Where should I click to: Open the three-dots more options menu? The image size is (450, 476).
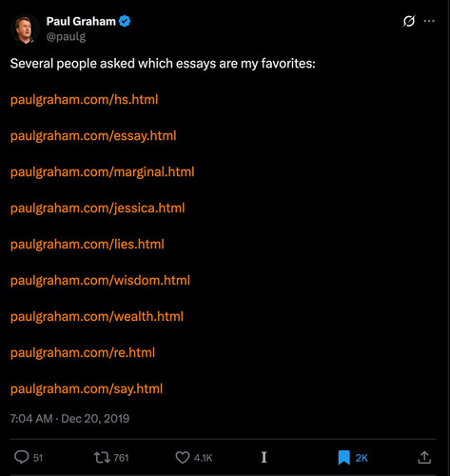[x=429, y=21]
